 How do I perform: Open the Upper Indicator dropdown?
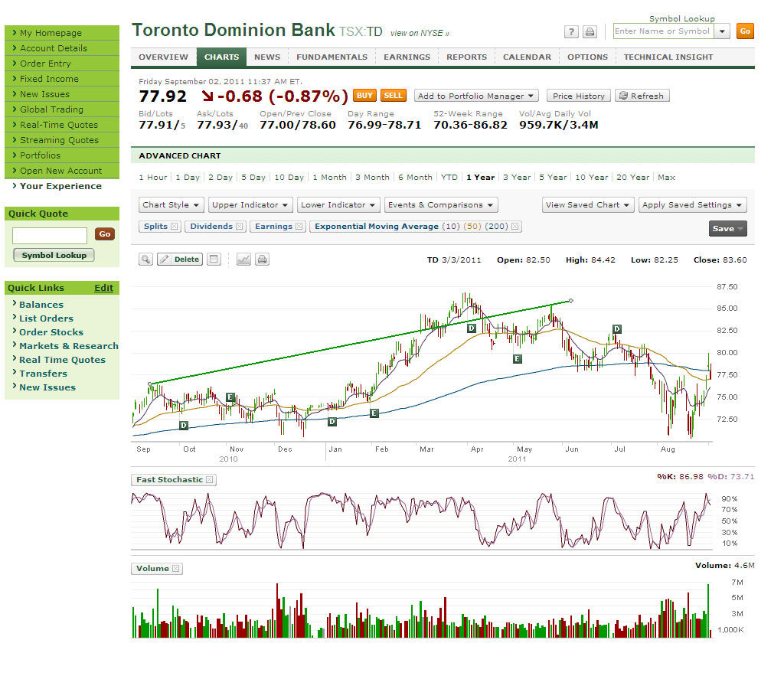[x=250, y=205]
